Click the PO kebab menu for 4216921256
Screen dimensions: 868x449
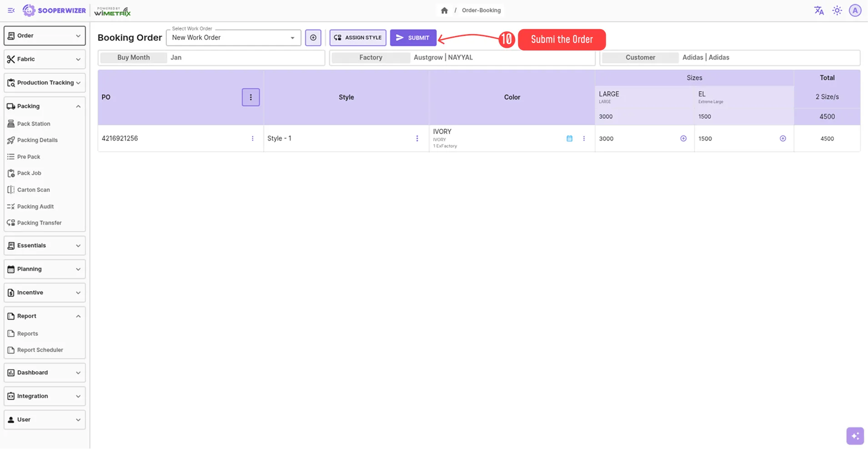252,138
